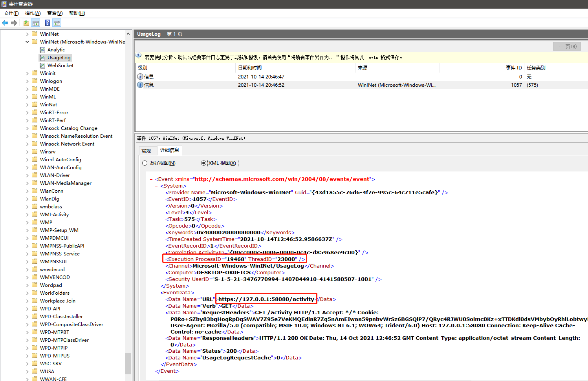Open the WebSocket log in the tree
This screenshot has height=381, width=588.
pyautogui.click(x=60, y=66)
